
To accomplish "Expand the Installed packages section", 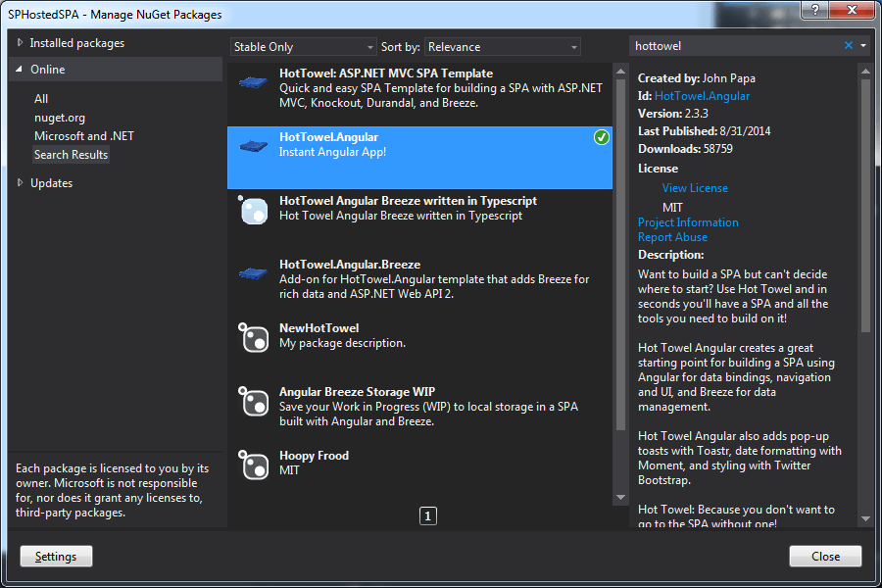I will click(x=21, y=43).
